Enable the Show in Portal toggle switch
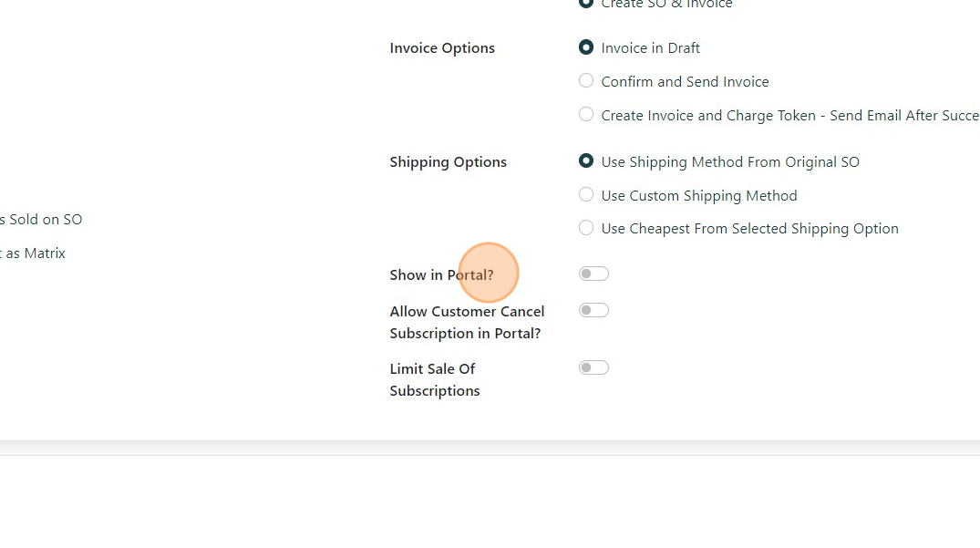The width and height of the screenshot is (980, 548). click(x=593, y=274)
